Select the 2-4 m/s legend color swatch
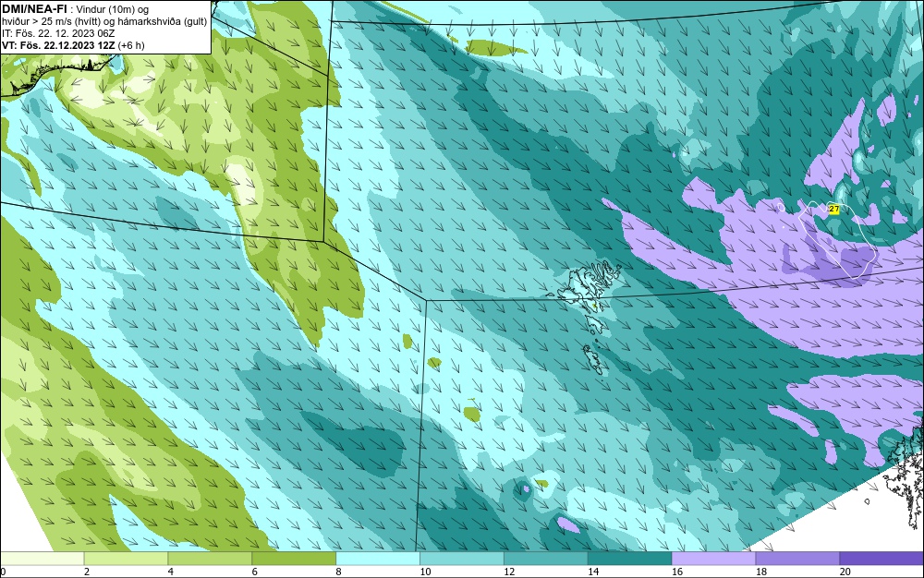 pyautogui.click(x=126, y=558)
